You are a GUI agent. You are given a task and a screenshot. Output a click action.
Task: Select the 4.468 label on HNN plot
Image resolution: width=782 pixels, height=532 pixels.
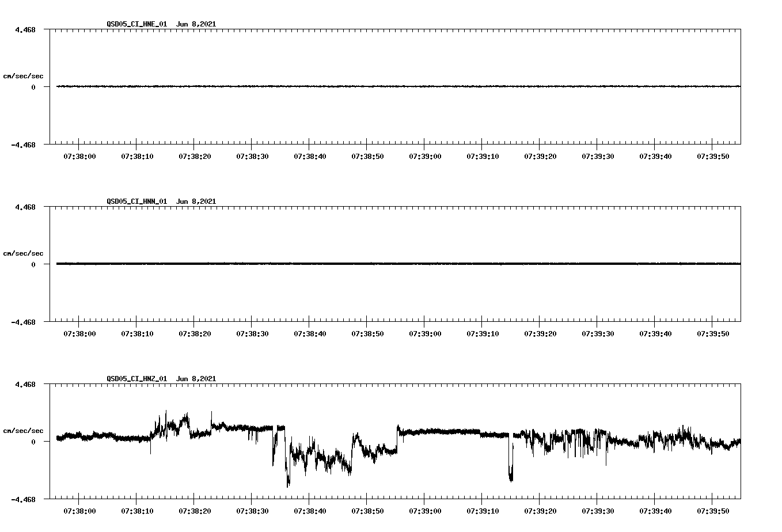[x=25, y=207]
